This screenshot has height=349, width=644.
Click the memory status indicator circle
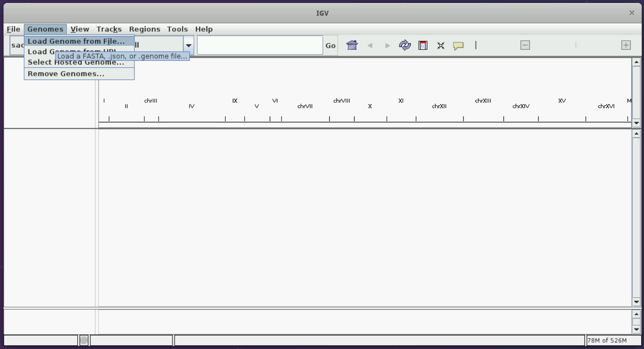point(83,340)
